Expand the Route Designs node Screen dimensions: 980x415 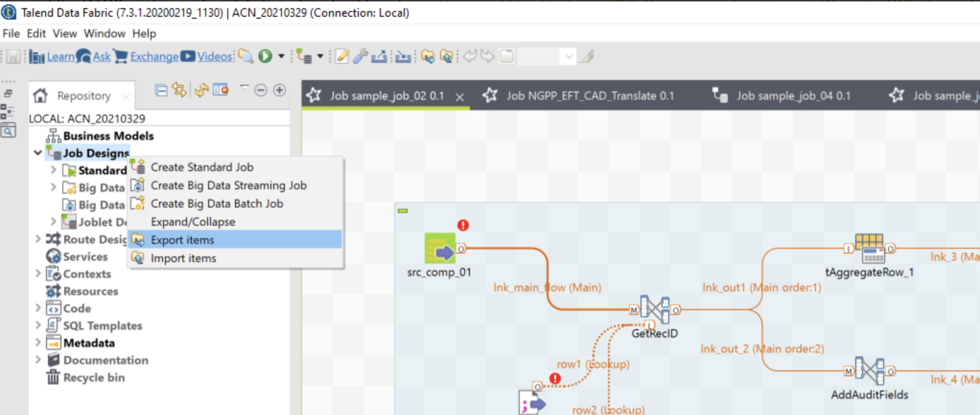click(38, 239)
